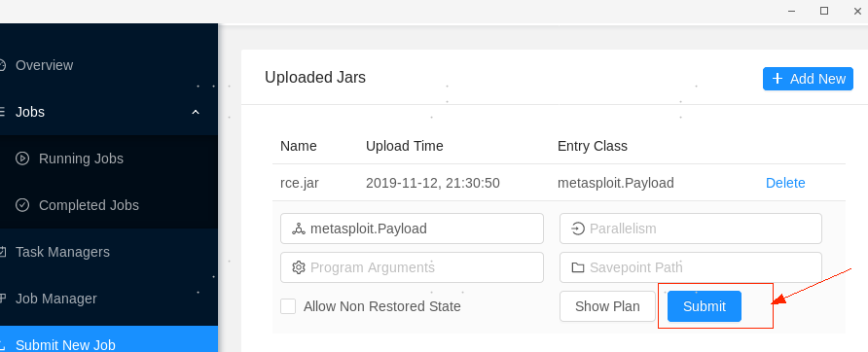Click the Completed Jobs check-circle icon
The width and height of the screenshot is (868, 352).
22,205
